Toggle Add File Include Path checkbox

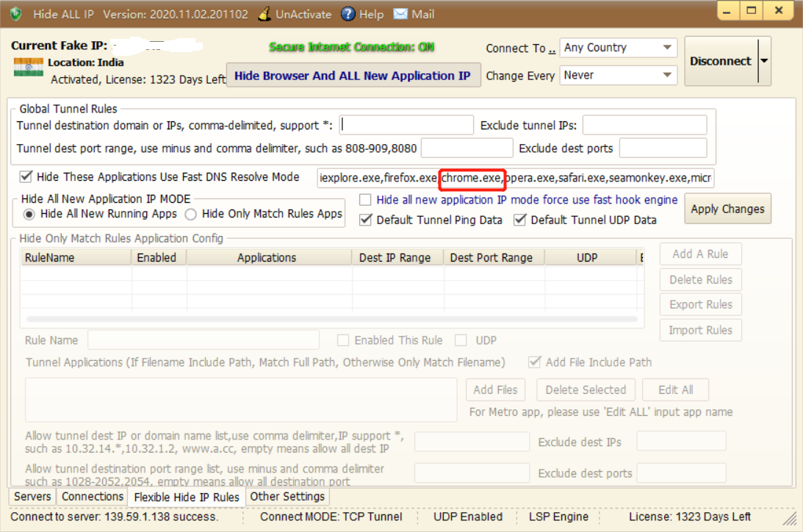[535, 362]
